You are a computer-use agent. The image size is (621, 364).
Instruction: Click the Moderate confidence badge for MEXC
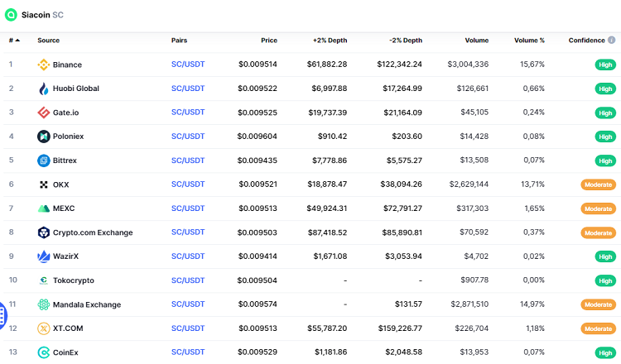[599, 208]
